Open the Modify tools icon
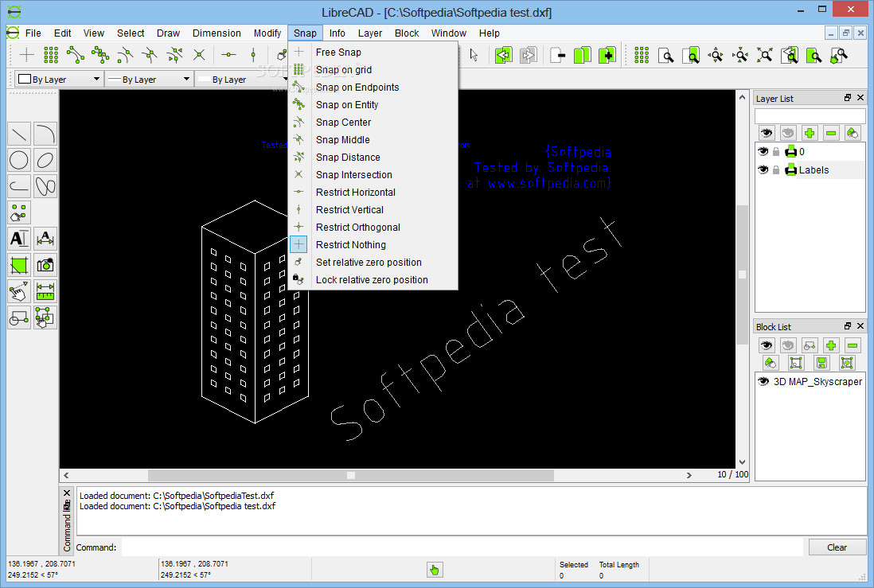Screen dimensions: 874x588 [x=19, y=291]
